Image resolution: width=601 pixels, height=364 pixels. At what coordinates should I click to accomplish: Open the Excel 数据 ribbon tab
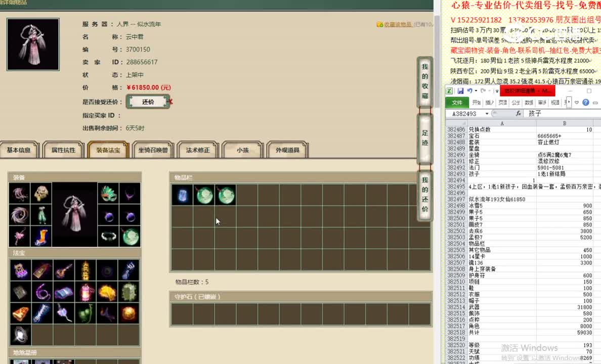tap(529, 103)
